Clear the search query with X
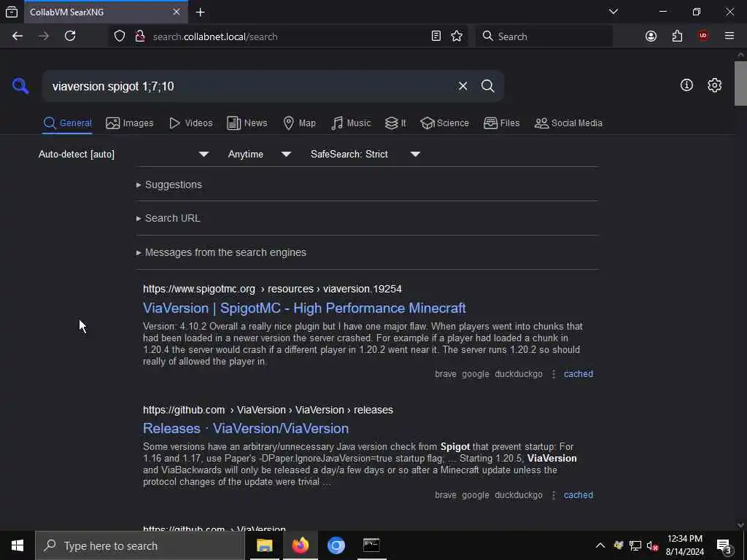 tap(462, 86)
